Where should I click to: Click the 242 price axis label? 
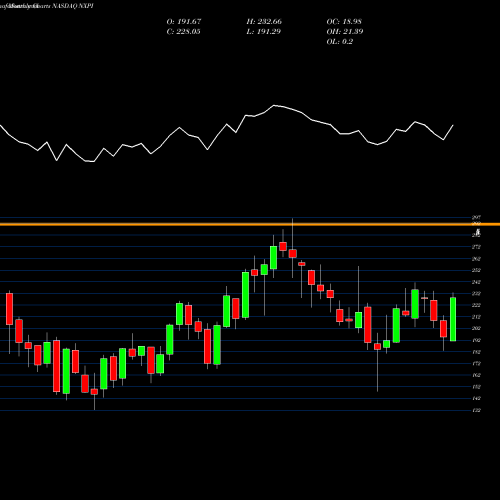(477, 282)
